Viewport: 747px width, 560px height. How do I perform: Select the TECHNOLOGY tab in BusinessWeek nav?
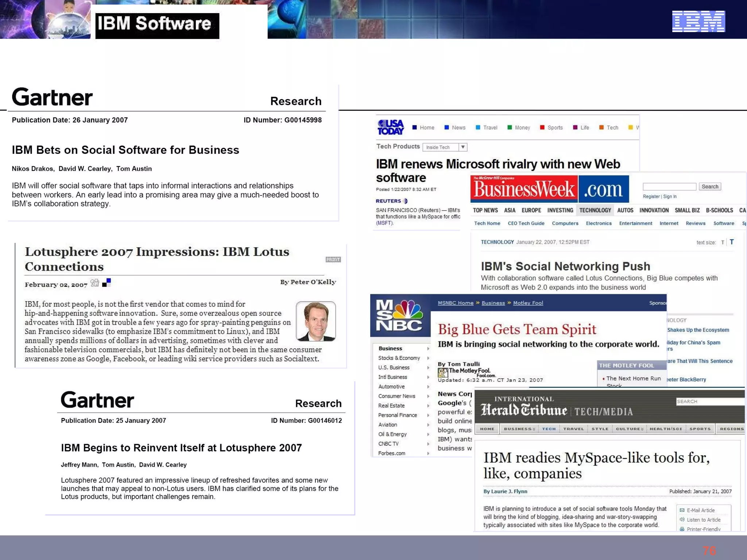coord(595,210)
